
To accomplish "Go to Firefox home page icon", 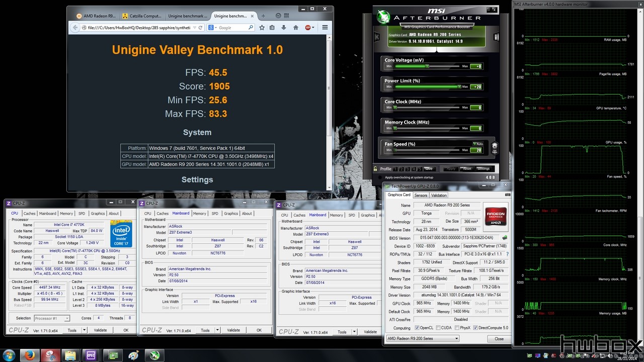I will coord(296,28).
